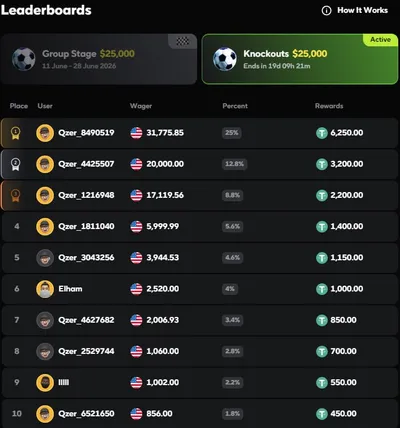Click the Wager column header
The width and height of the screenshot is (400, 428).
141,106
